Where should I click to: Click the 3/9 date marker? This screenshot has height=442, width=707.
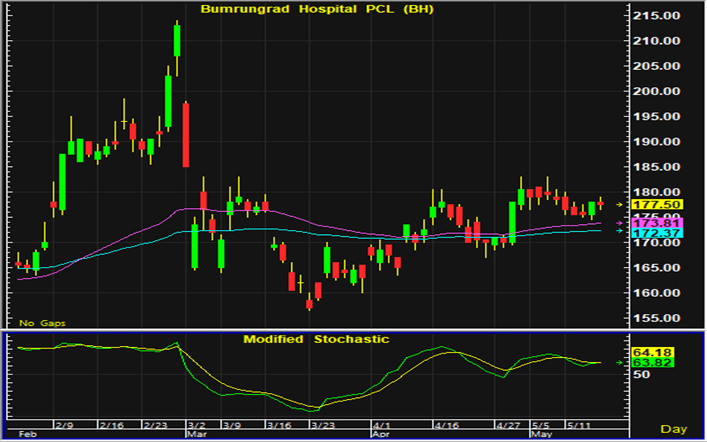coord(232,426)
